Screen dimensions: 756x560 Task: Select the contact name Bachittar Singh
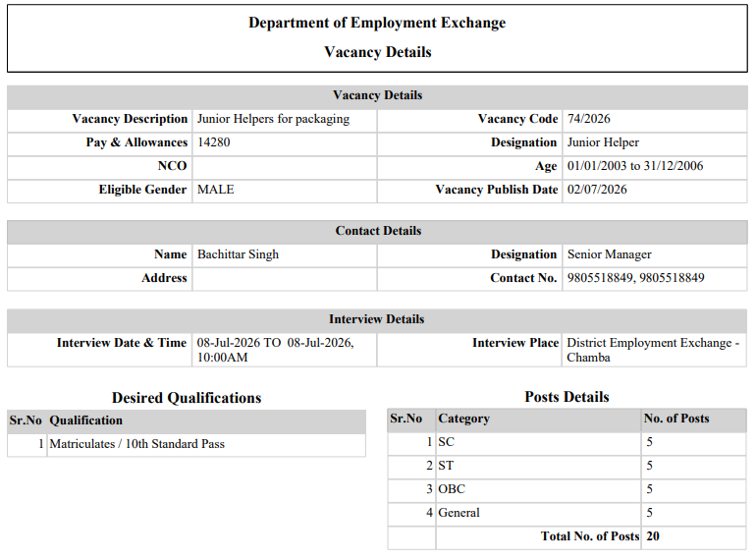238,254
